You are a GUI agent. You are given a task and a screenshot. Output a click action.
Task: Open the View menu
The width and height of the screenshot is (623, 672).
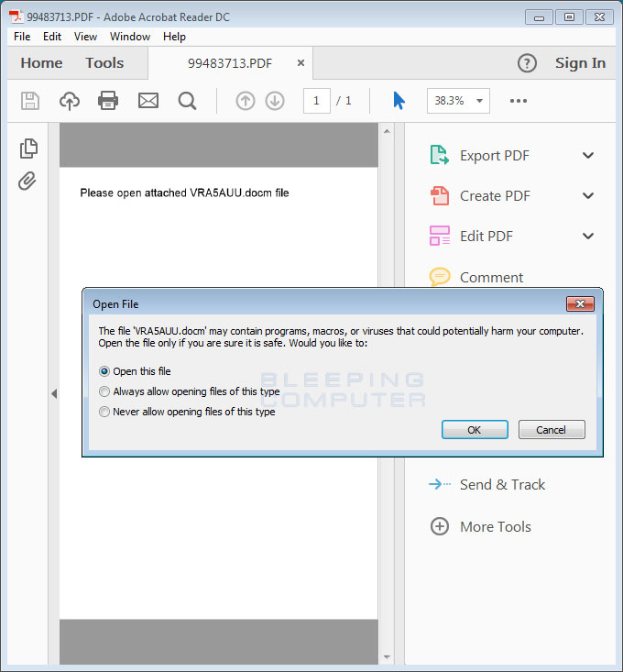coord(85,37)
